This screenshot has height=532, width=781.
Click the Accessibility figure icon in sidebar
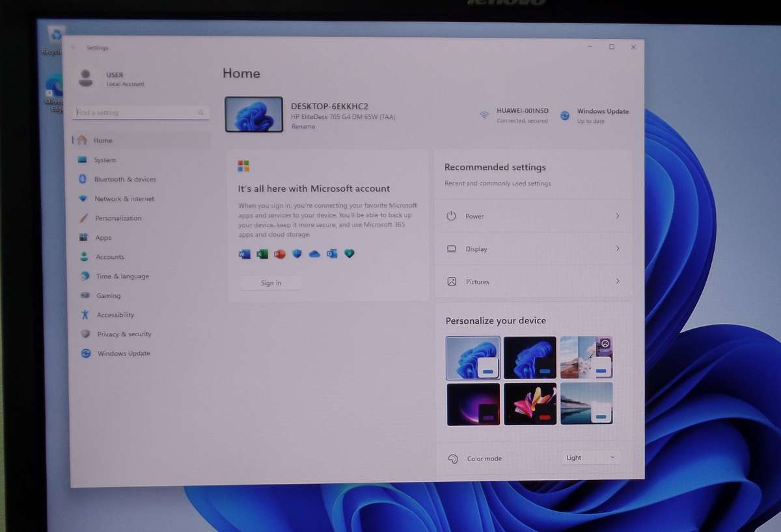point(85,315)
